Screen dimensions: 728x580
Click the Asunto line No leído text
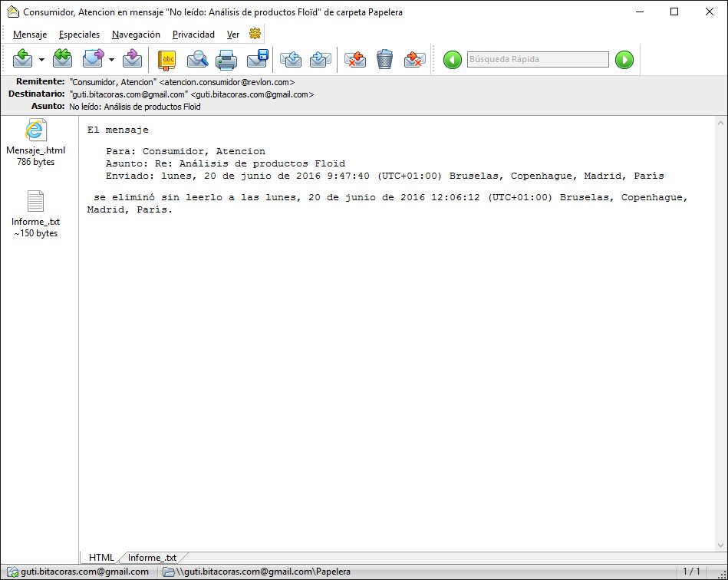pyautogui.click(x=135, y=107)
